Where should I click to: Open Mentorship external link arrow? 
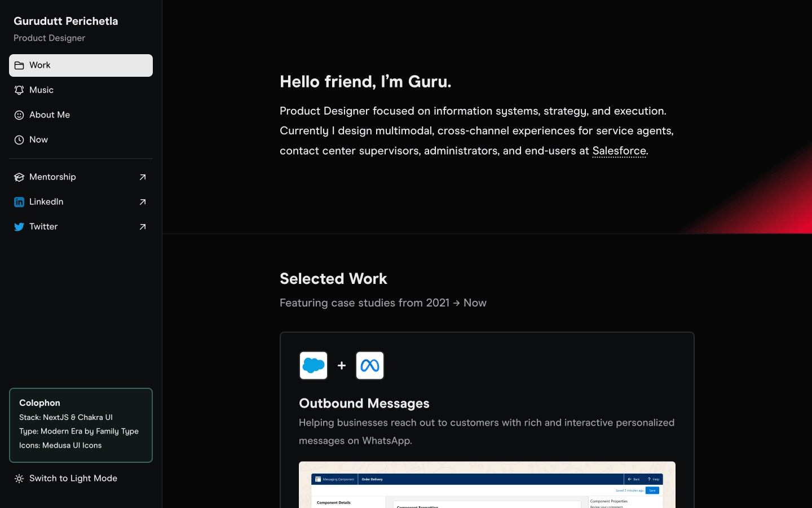tap(143, 177)
